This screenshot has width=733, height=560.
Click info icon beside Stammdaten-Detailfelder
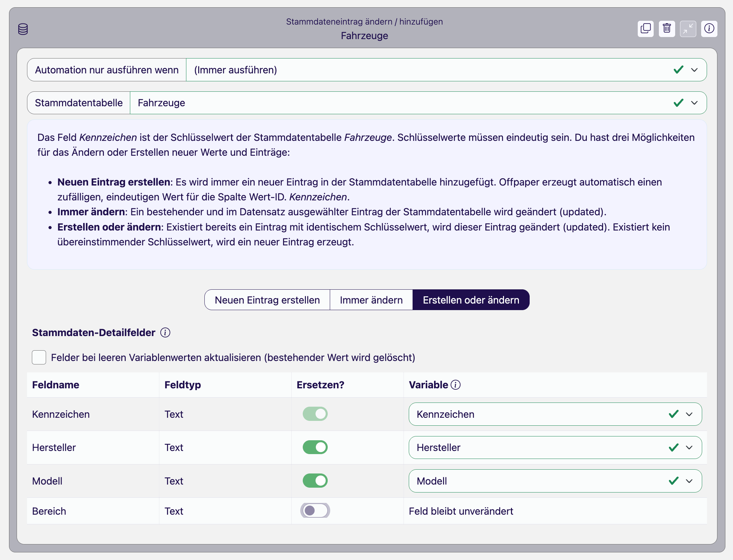[165, 333]
